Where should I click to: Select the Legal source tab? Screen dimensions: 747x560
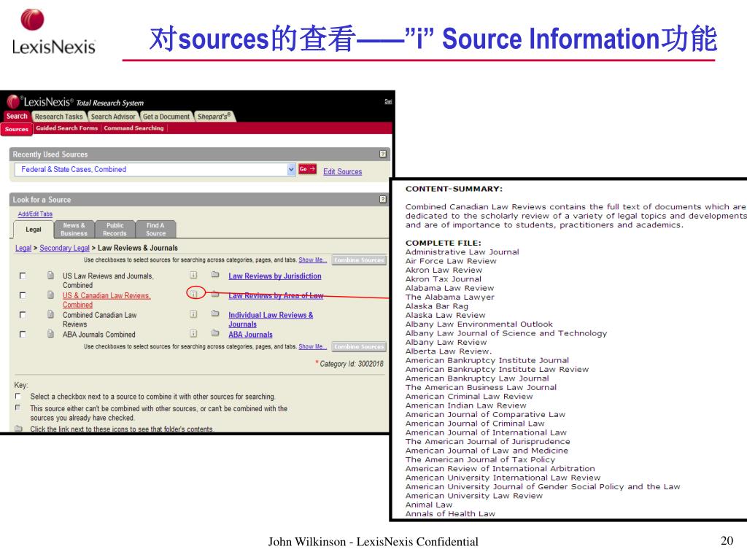(x=34, y=230)
